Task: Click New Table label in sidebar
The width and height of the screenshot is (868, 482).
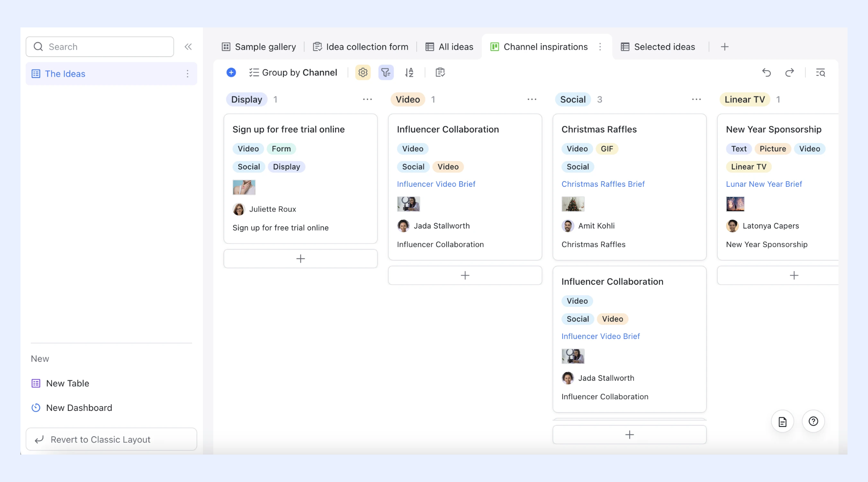Action: tap(68, 383)
